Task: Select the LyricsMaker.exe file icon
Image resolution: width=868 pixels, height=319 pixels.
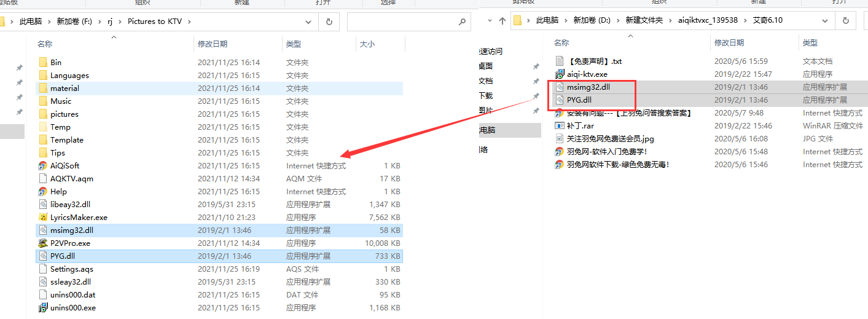Action: point(43,217)
